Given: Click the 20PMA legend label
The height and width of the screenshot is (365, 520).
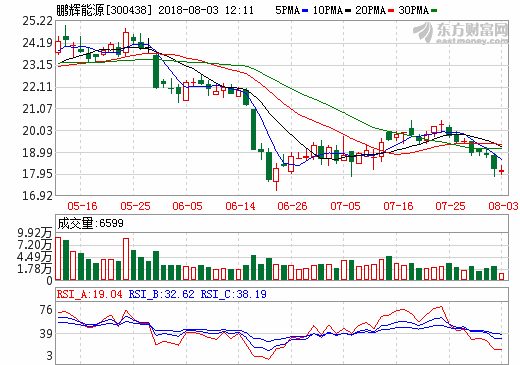Looking at the screenshot, I should [371, 10].
